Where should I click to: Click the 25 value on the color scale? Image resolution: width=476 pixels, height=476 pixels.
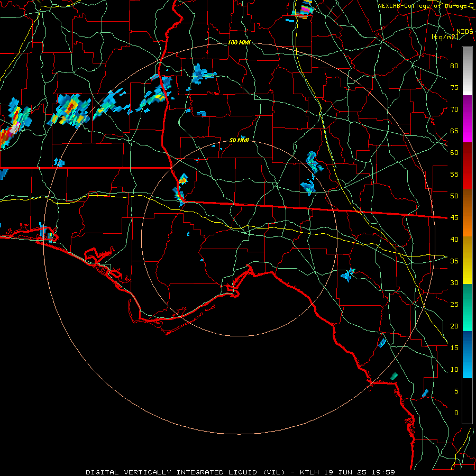pos(454,304)
